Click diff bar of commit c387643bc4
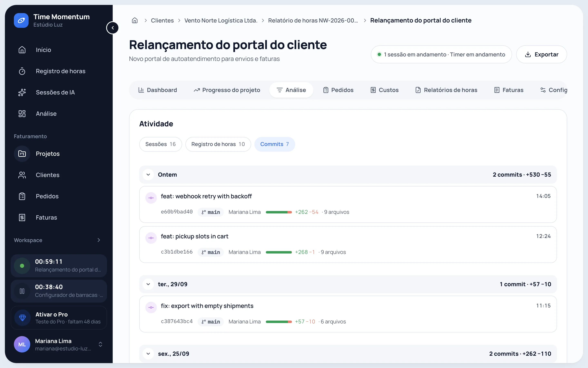This screenshot has height=368, width=588. coord(279,322)
